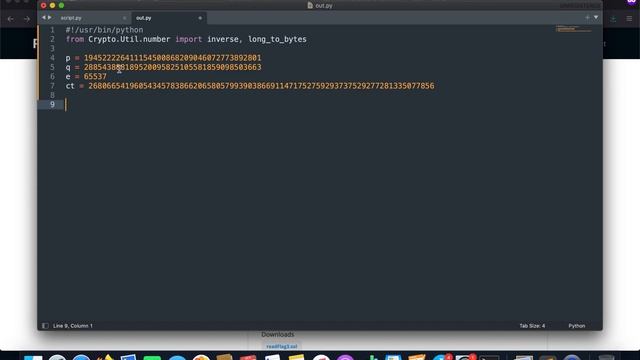
Task: Open the browser hamburger menu behind the editor
Action: coord(629,19)
